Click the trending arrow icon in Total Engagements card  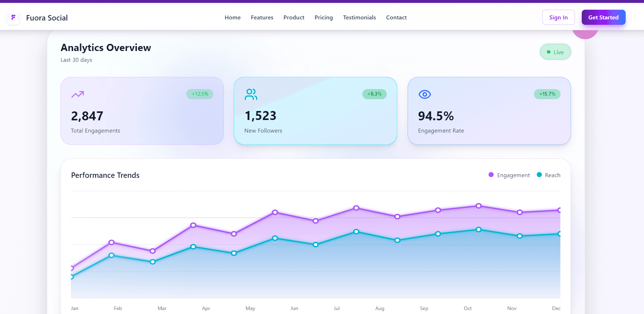(x=77, y=94)
